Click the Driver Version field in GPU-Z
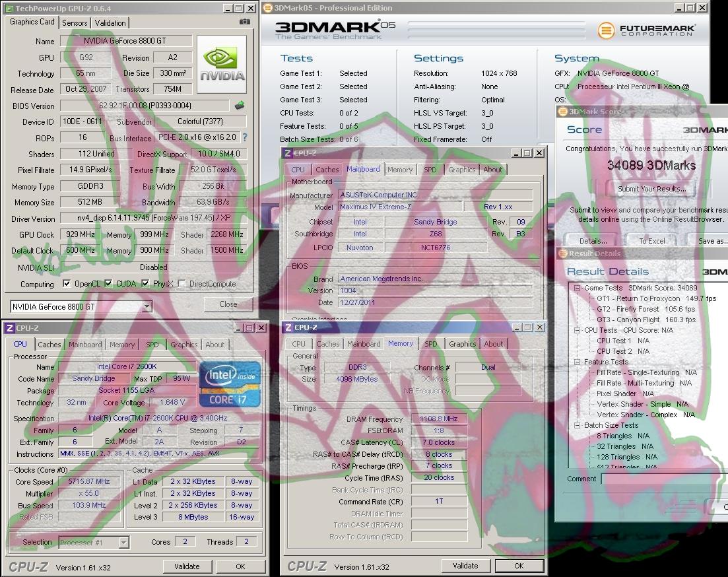The image size is (728, 577). (x=154, y=218)
